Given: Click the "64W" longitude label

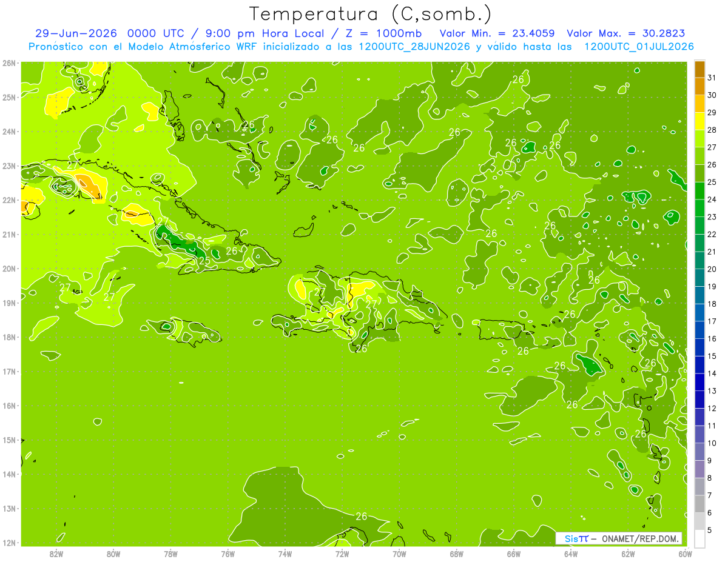Looking at the screenshot, I should coord(571,553).
